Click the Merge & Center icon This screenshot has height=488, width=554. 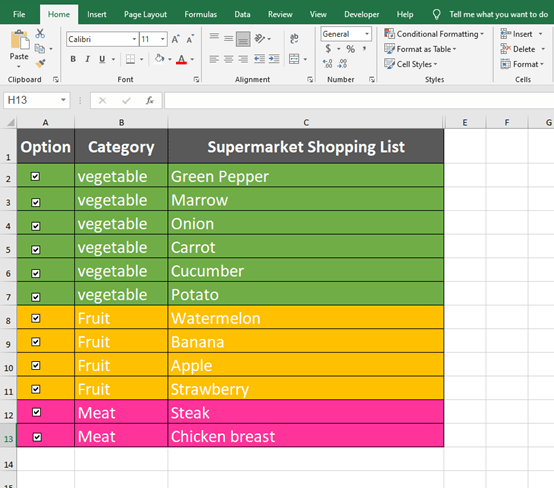click(294, 59)
